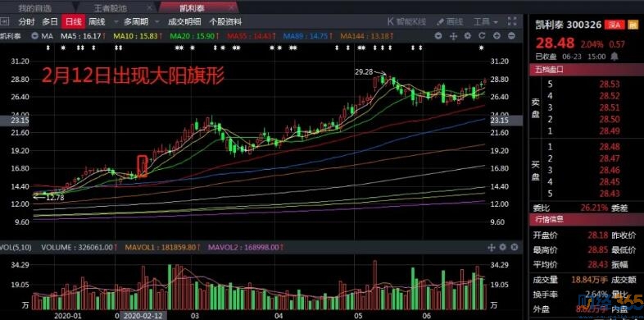Enter fullscreen chart mode icon
The width and height of the screenshot is (644, 320).
coord(512,21)
